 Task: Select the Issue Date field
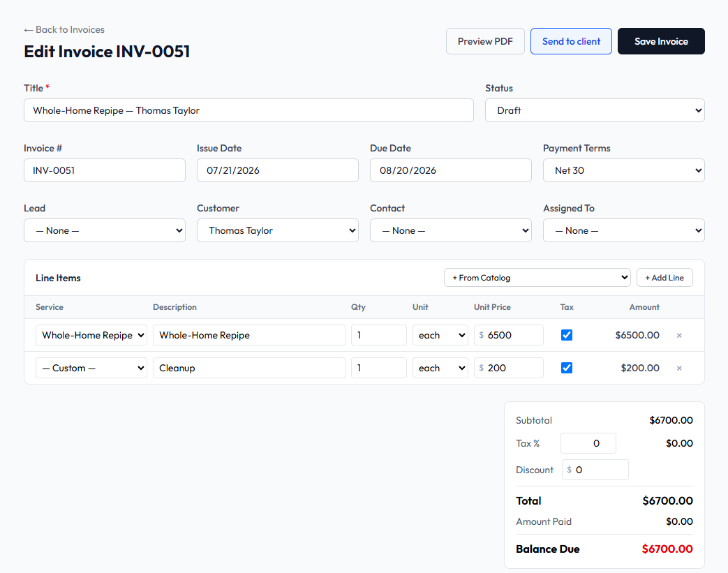point(278,170)
